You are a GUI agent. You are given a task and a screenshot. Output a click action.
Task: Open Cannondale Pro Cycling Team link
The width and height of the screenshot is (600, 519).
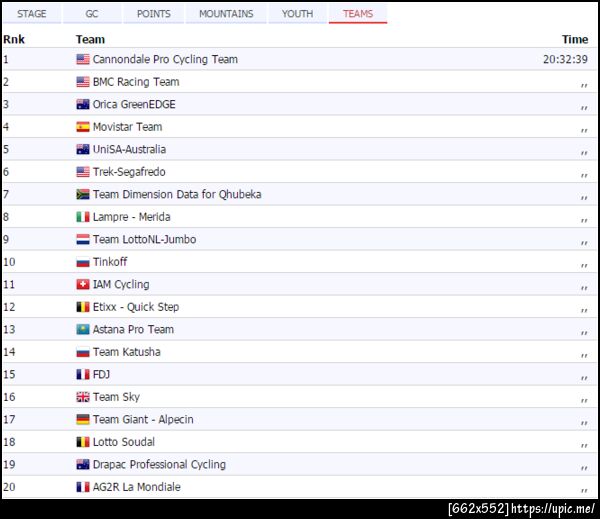point(165,59)
